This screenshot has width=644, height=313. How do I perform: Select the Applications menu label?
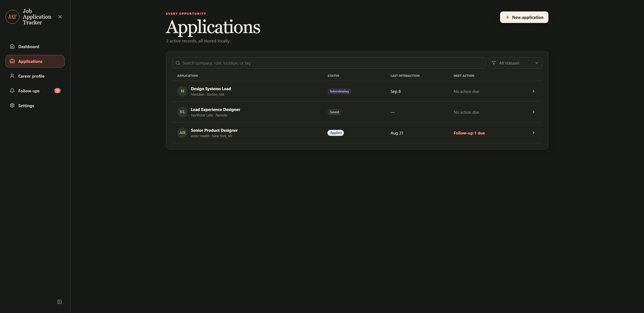click(30, 61)
